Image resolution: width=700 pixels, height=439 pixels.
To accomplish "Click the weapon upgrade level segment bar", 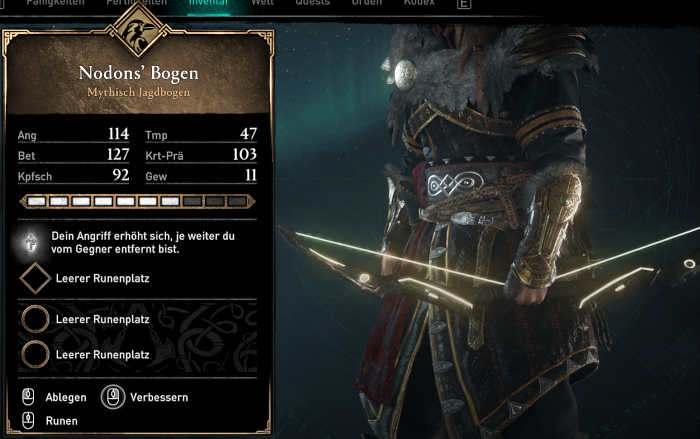I will click(137, 201).
